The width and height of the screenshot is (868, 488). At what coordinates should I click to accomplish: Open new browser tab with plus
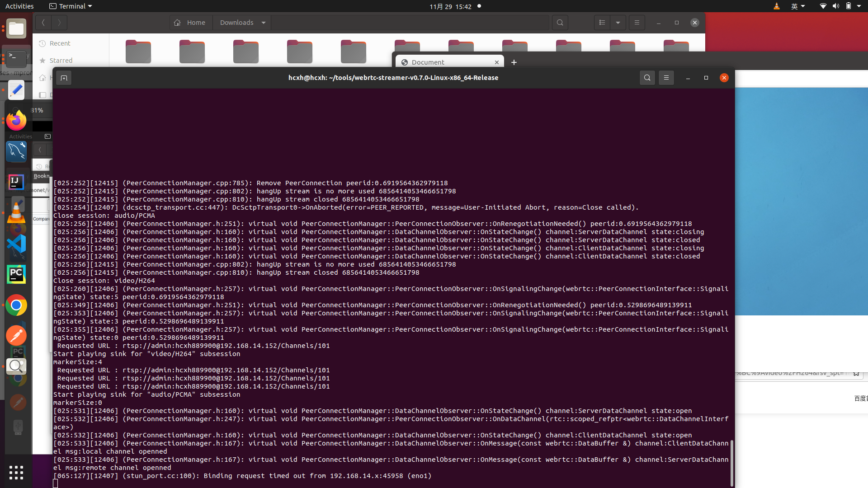[514, 62]
